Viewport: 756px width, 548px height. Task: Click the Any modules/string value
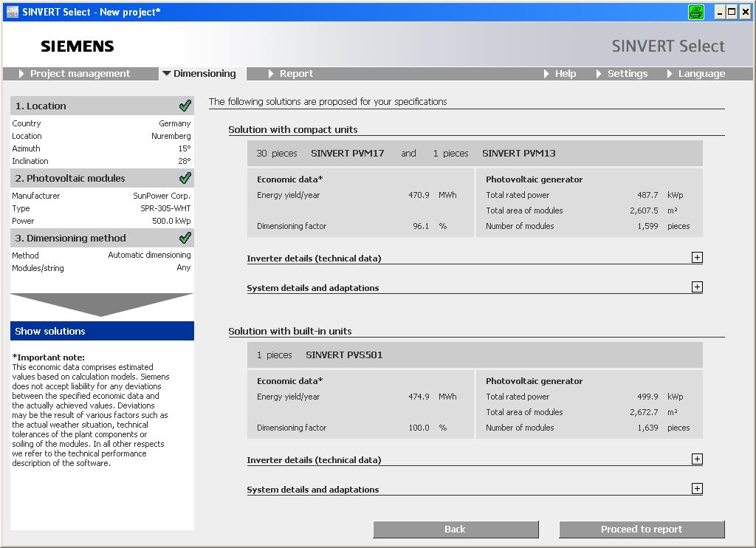(x=184, y=267)
